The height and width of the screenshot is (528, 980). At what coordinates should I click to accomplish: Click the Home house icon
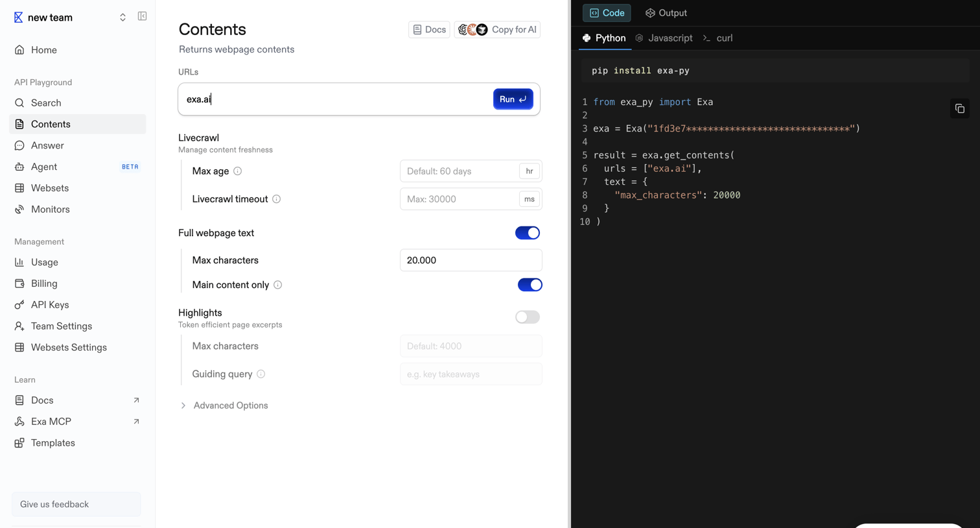[x=19, y=50]
